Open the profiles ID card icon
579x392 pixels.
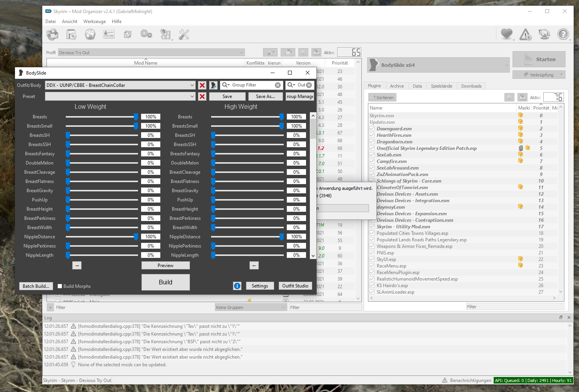[109, 35]
